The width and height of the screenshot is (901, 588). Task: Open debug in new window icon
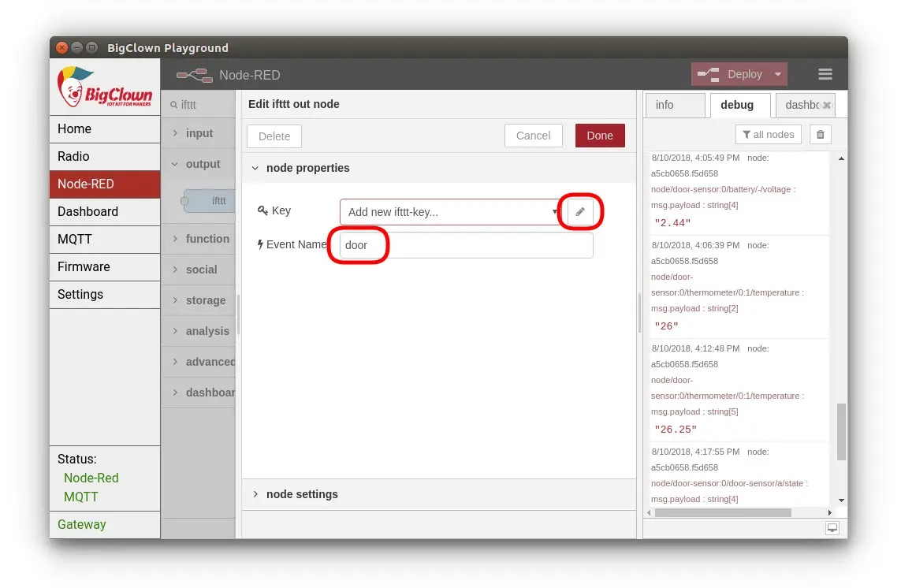click(832, 527)
